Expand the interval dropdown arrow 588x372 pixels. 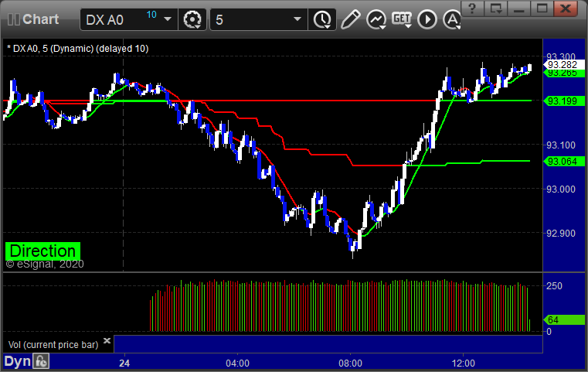pos(297,19)
